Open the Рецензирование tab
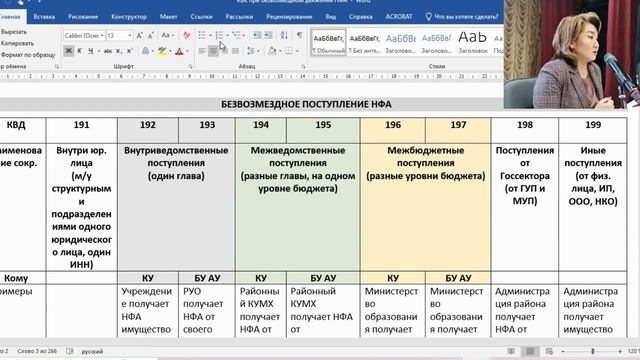Image resolution: width=640 pixels, height=360 pixels. pyautogui.click(x=289, y=17)
